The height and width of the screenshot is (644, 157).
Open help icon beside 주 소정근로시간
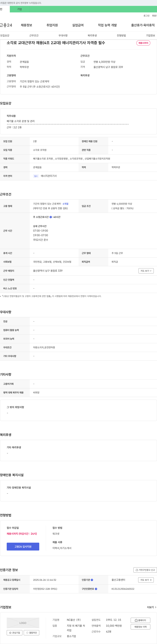click(51, 217)
